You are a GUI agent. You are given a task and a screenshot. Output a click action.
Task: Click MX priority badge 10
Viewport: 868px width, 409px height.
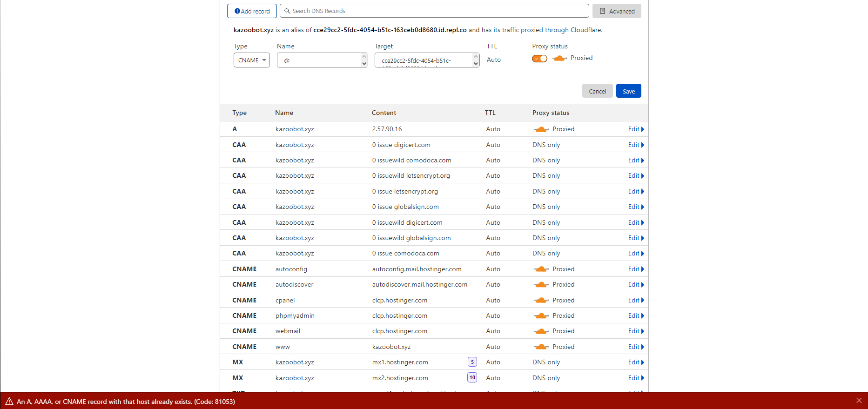point(472,377)
